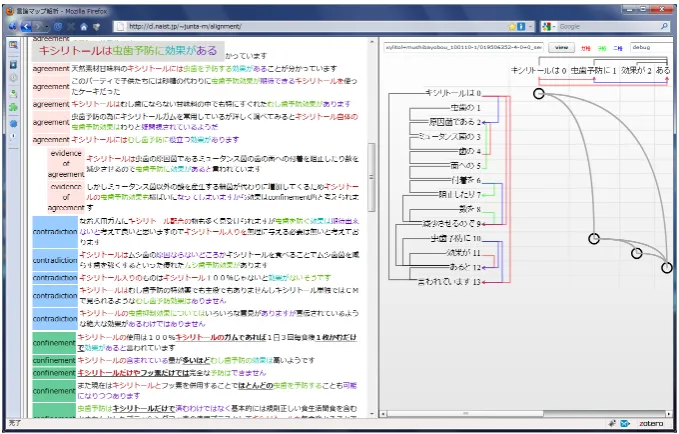Click the stop loading X icon
Image resolution: width=679 pixels, height=434 pixels.
point(71,27)
